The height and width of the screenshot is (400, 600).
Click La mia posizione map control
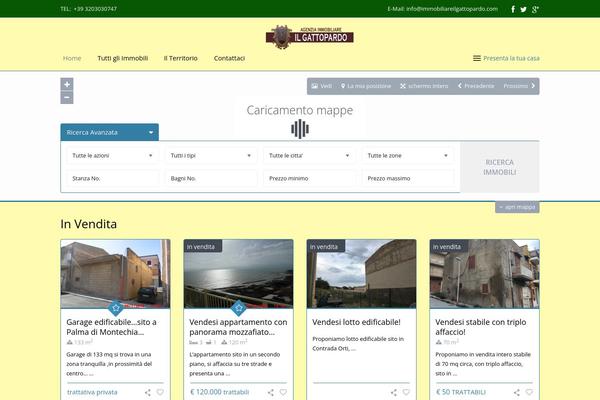click(366, 86)
